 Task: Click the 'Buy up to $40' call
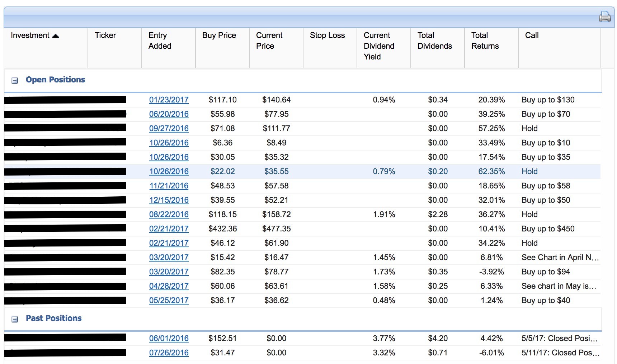click(x=546, y=301)
